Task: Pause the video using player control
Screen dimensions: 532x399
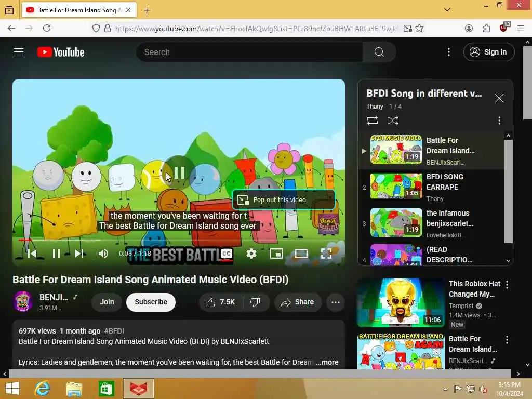Action: point(56,254)
